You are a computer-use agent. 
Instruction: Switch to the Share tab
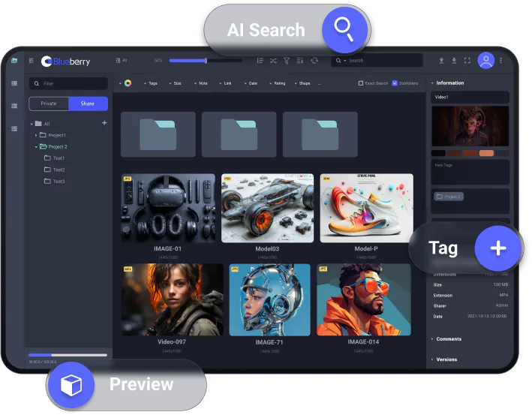click(x=88, y=104)
